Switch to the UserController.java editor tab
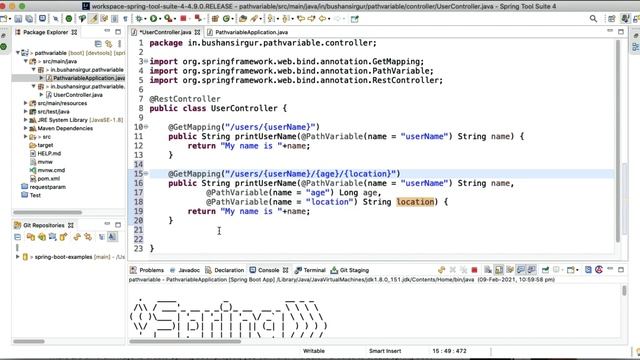This screenshot has width=640, height=360. point(165,32)
